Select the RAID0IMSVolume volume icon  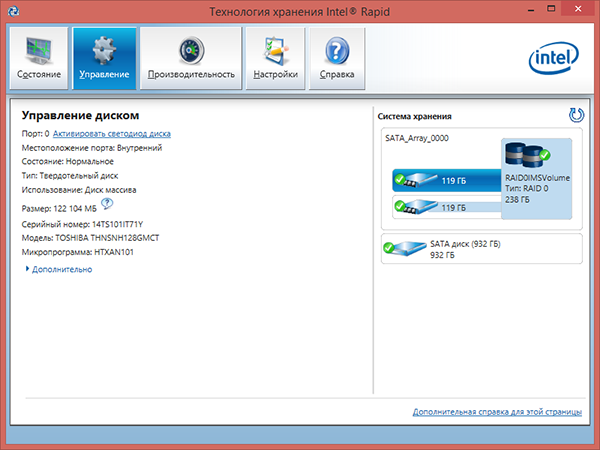527,155
